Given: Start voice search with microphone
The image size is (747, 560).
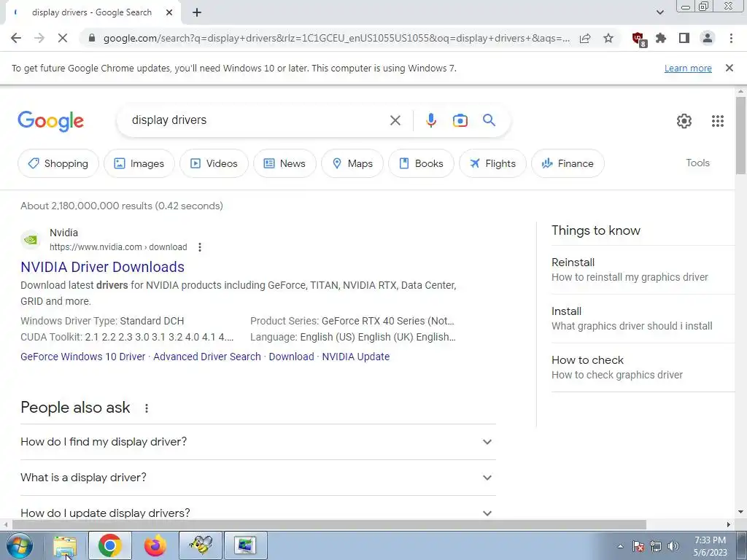Looking at the screenshot, I should pos(431,120).
